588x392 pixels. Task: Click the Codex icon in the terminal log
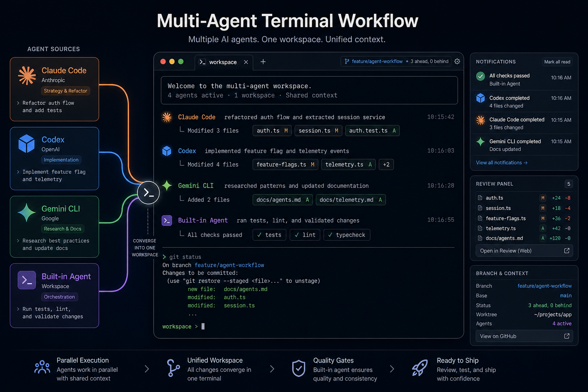point(167,151)
